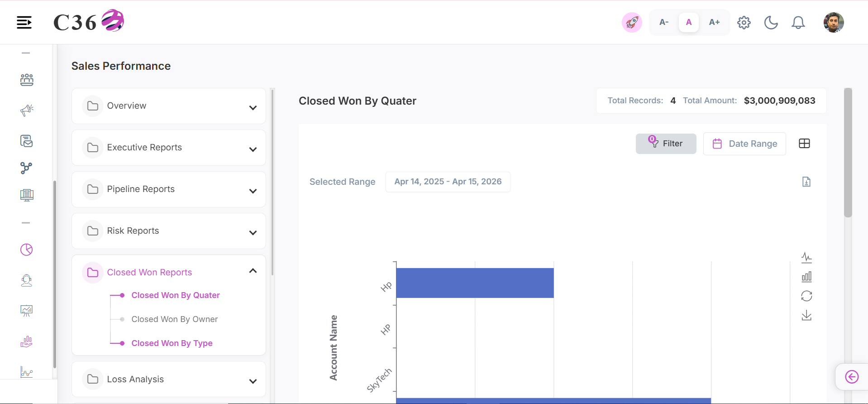Click the circled back arrow button
Screen dimensions: 868x404
[852, 377]
